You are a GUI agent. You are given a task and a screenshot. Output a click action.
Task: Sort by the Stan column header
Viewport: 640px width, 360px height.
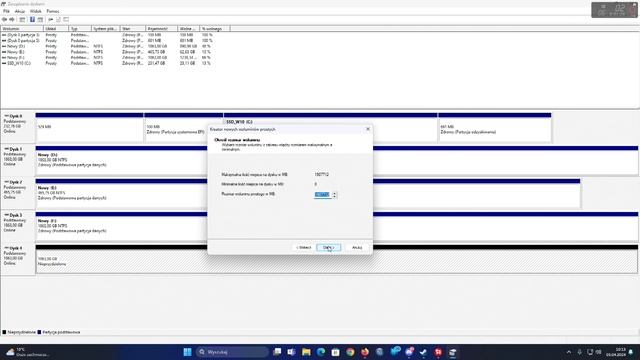pos(133,29)
